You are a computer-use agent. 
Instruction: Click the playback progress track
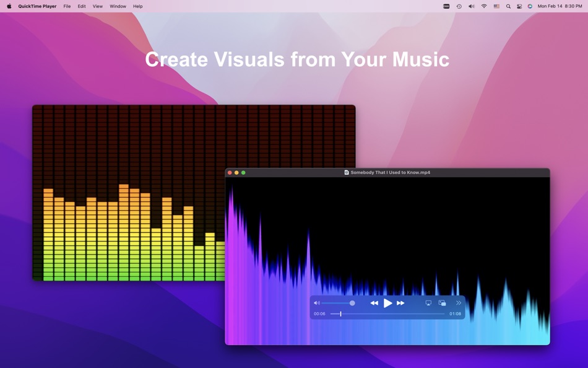pyautogui.click(x=387, y=313)
